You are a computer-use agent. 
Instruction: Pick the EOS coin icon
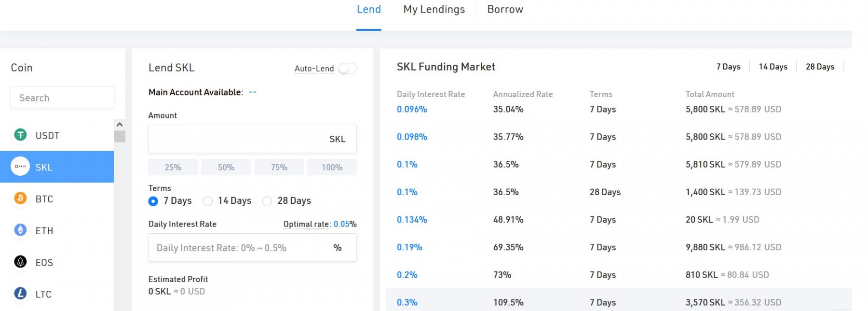click(20, 262)
